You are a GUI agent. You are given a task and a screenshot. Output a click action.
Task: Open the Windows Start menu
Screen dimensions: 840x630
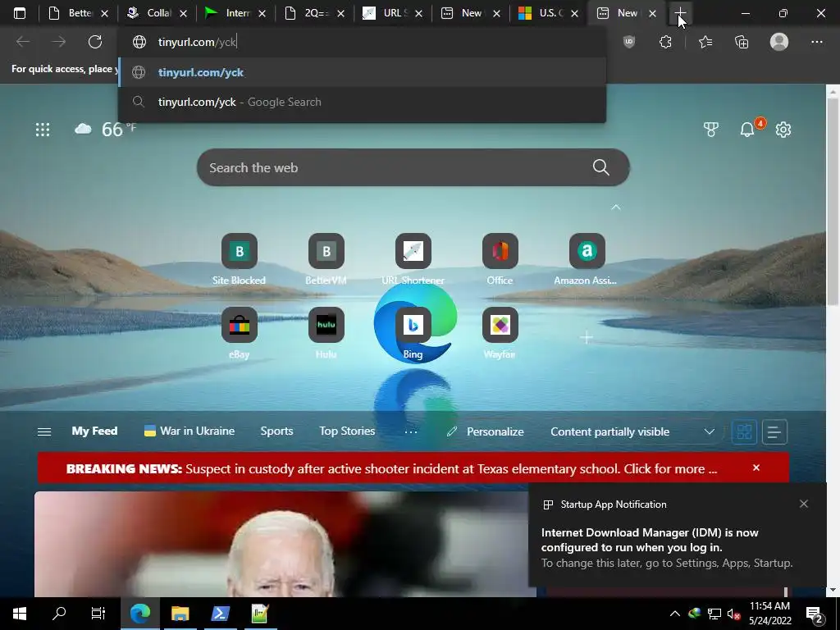coord(20,614)
